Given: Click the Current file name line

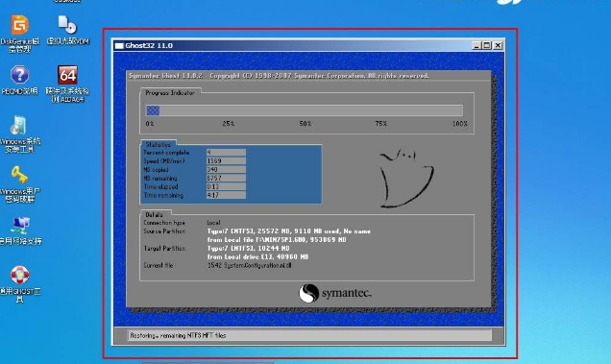Looking at the screenshot, I should click(250, 265).
